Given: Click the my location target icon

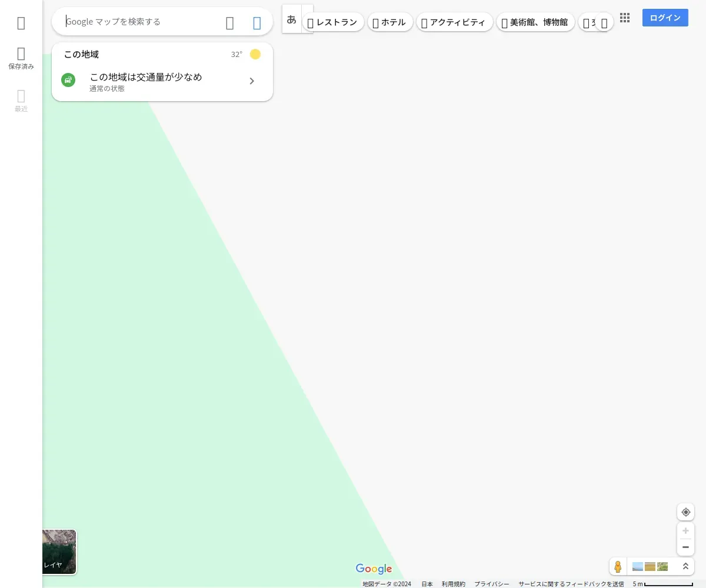Looking at the screenshot, I should pos(685,512).
